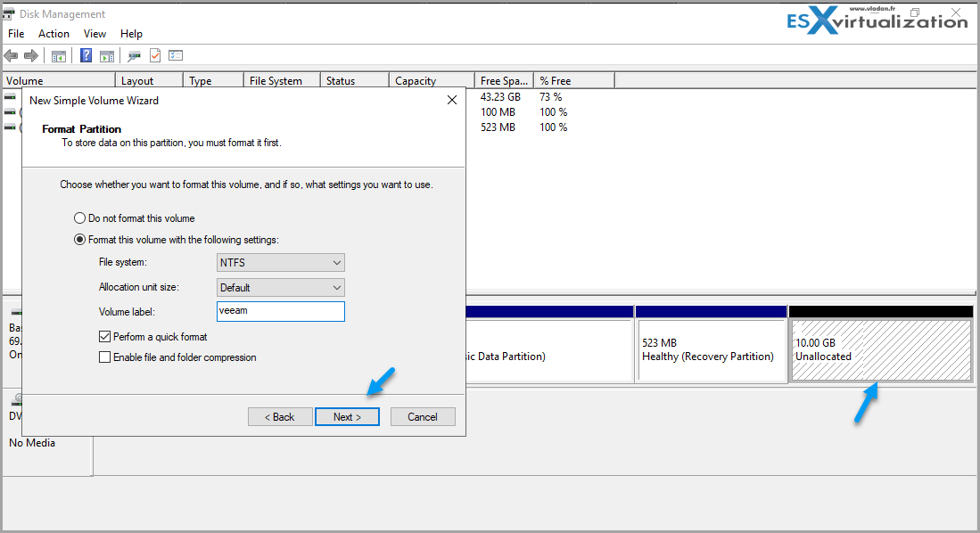This screenshot has height=533, width=980.
Task: Click the Format Partition heading text
Action: pyautogui.click(x=82, y=128)
